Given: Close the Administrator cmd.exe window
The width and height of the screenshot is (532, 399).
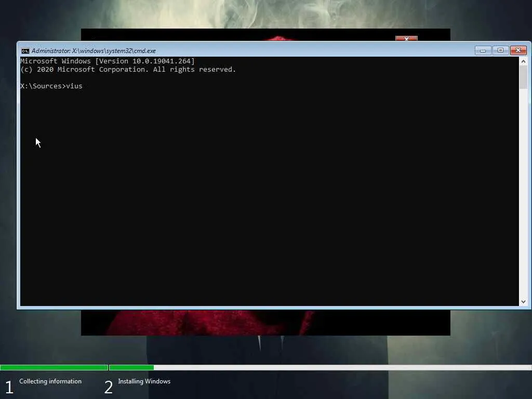Looking at the screenshot, I should 518,50.
